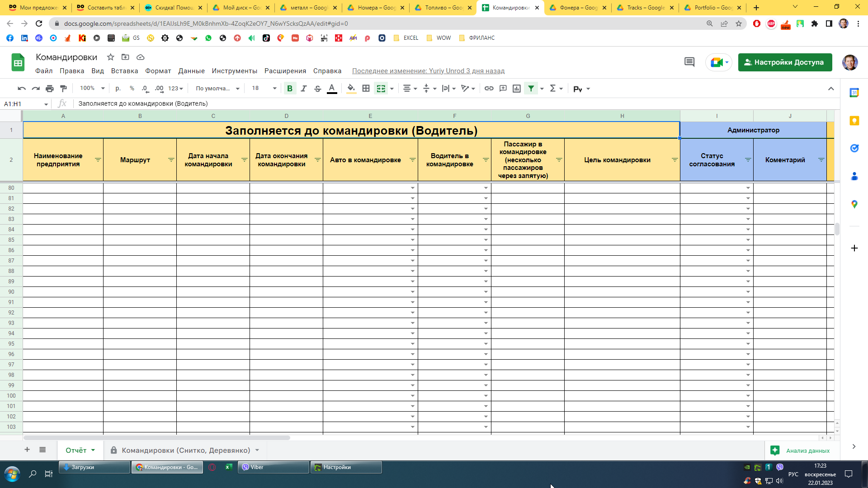The height and width of the screenshot is (488, 868).
Task: Star the Командировки document
Action: coord(111,57)
